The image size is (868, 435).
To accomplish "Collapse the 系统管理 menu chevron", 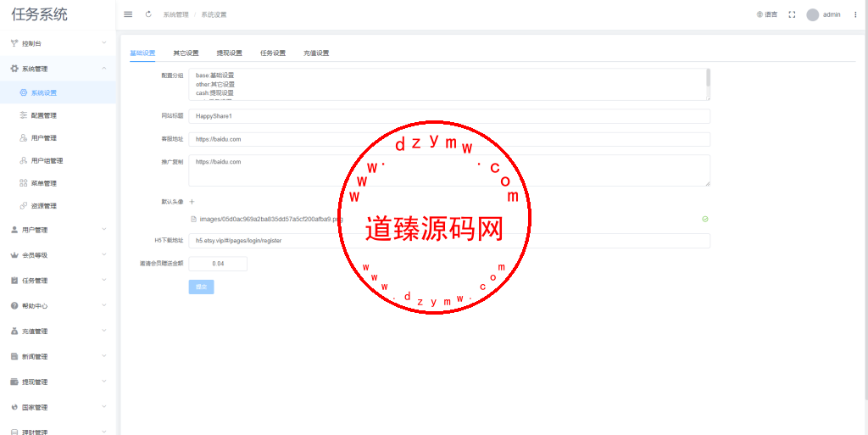I will [104, 69].
